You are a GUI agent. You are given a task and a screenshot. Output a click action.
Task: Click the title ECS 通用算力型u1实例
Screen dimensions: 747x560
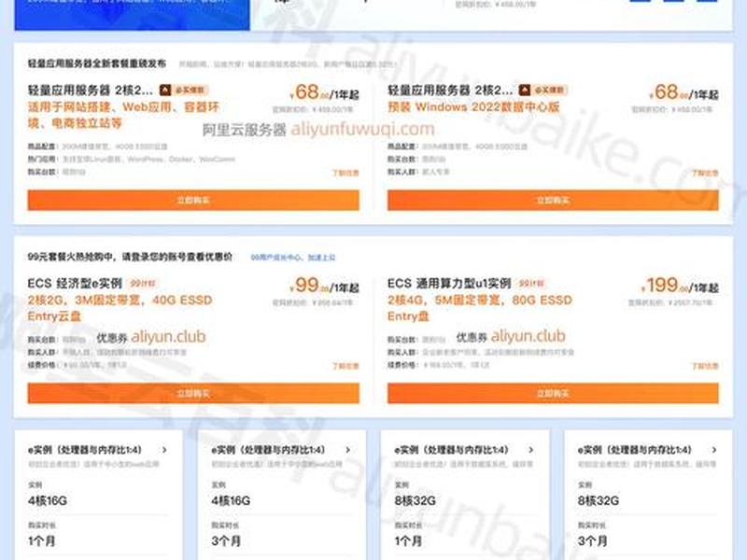pos(449,284)
